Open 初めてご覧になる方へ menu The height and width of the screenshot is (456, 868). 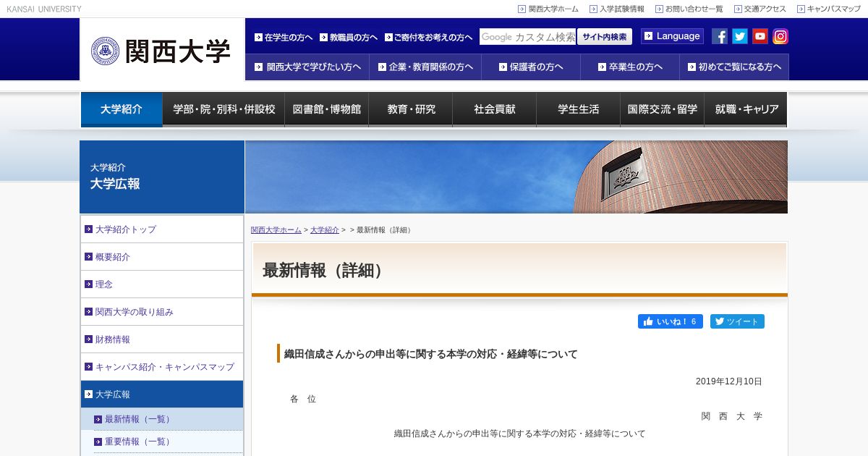(734, 67)
